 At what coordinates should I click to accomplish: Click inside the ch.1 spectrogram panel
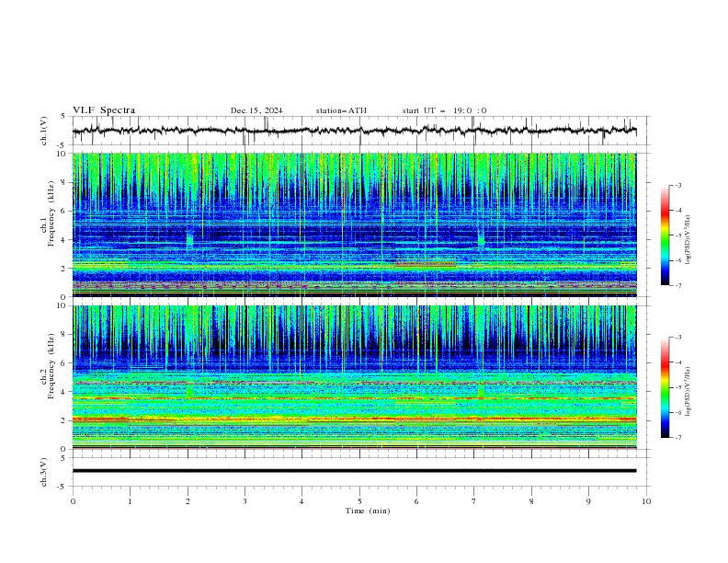[354, 224]
